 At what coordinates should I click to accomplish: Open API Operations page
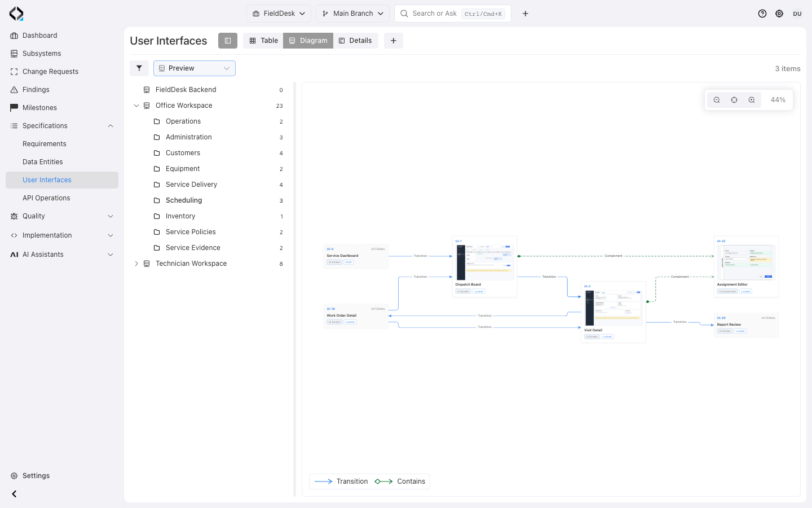pyautogui.click(x=62, y=198)
